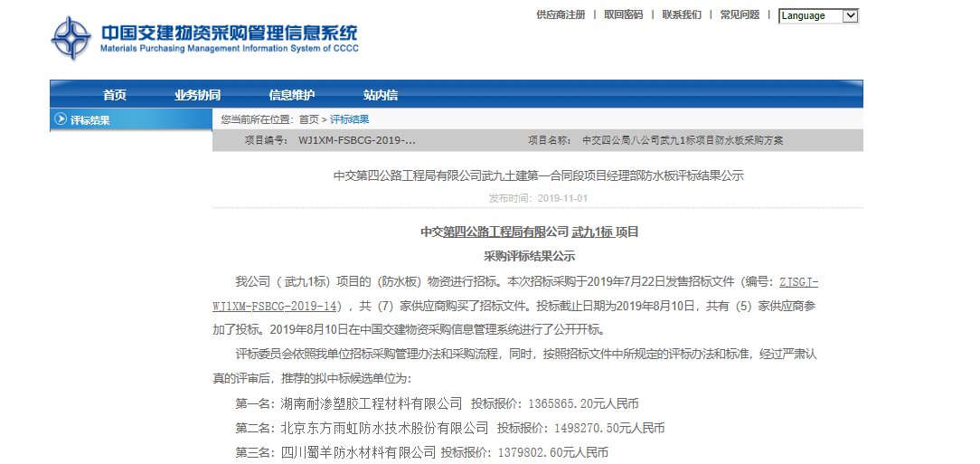980x464 pixels.
Task: Click the 项目名称 label
Action: pos(550,141)
